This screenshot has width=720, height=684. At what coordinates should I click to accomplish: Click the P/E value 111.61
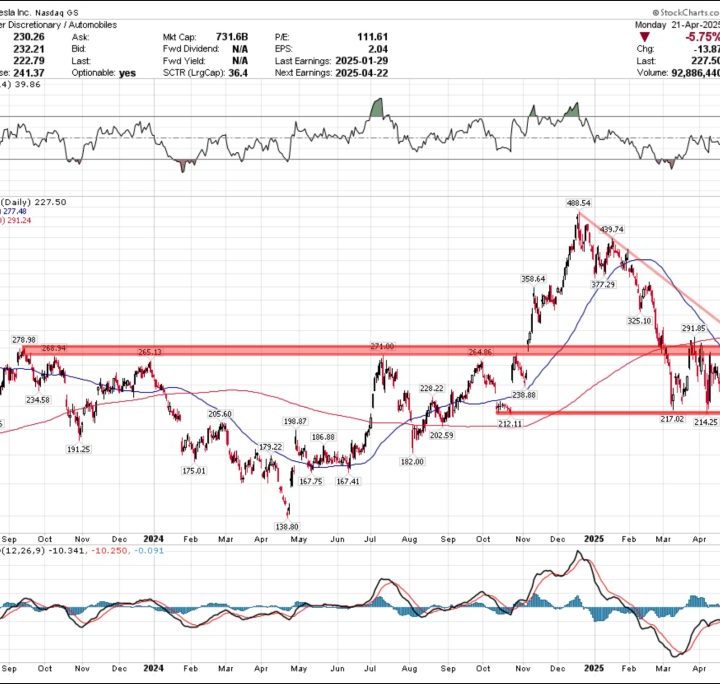click(372, 37)
